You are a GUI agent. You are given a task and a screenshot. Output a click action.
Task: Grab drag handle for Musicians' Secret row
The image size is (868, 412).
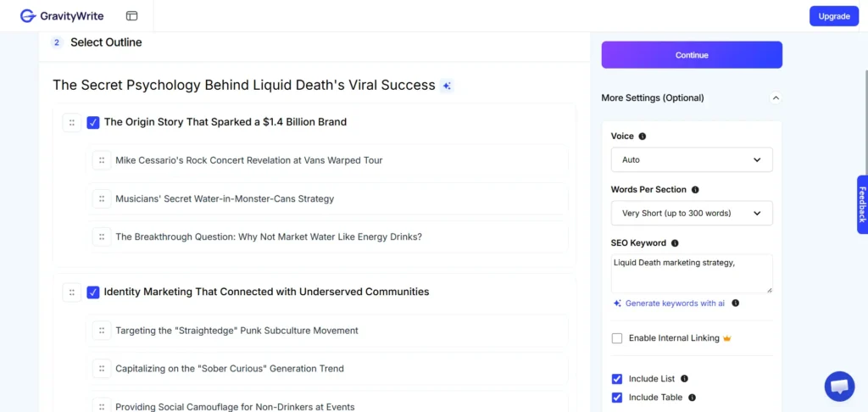pos(102,199)
